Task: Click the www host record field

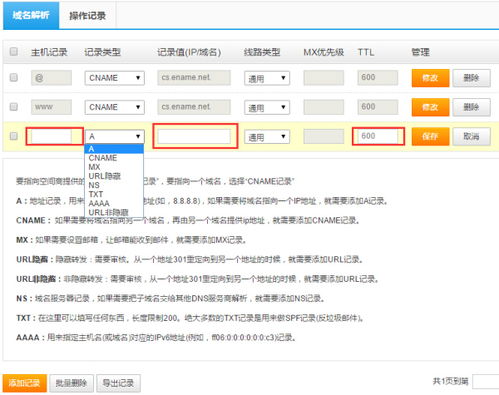Action: [x=51, y=107]
